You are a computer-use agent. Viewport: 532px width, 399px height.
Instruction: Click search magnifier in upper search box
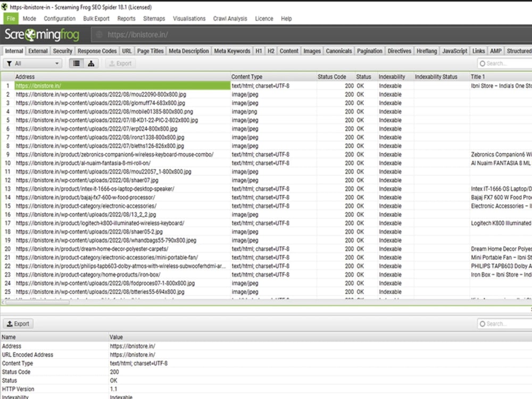tap(482, 63)
